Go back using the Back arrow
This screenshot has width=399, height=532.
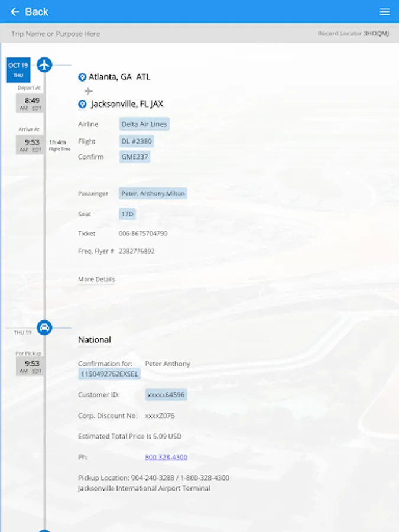(x=15, y=12)
